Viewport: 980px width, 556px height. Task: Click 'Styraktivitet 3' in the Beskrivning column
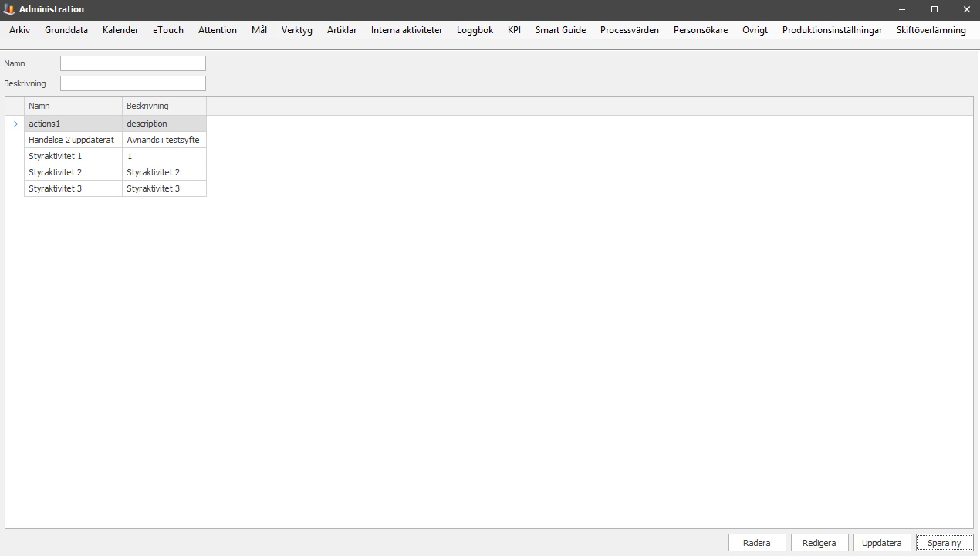coord(164,188)
